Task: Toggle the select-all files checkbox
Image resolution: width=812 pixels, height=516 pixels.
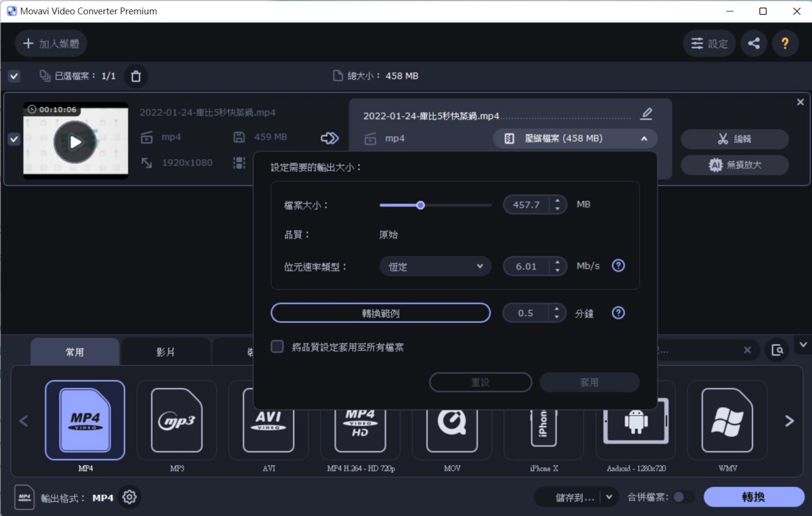Action: point(14,76)
